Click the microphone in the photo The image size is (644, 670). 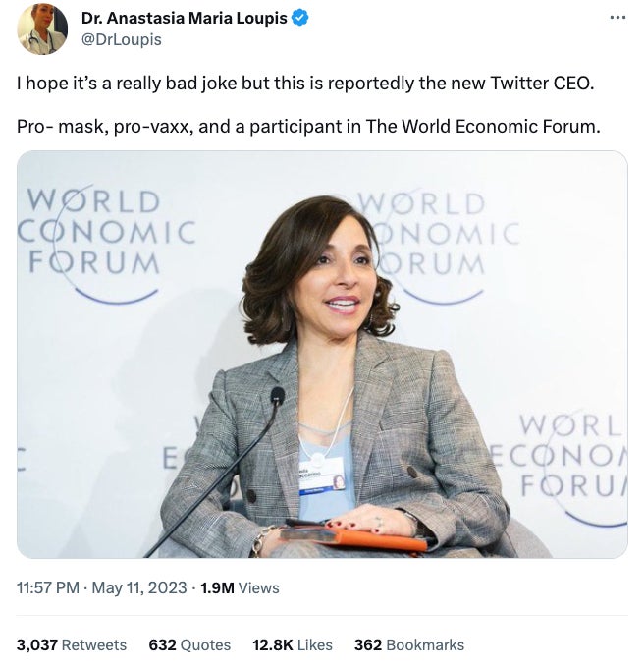(277, 397)
